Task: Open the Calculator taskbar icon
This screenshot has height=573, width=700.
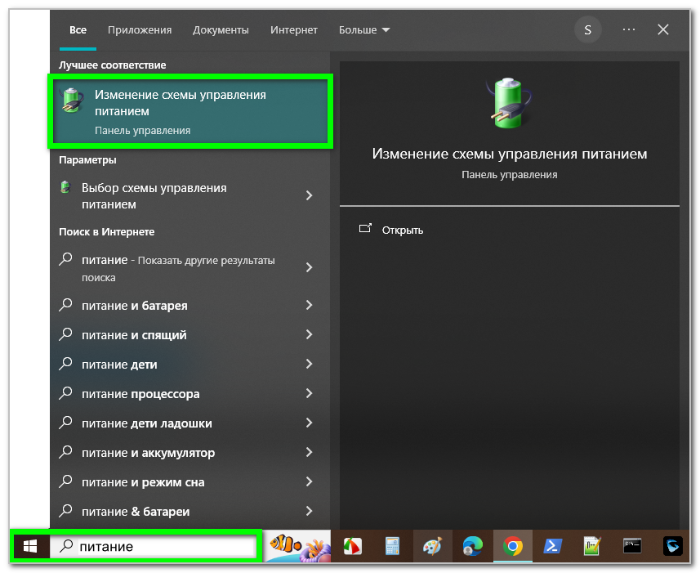Action: point(392,546)
